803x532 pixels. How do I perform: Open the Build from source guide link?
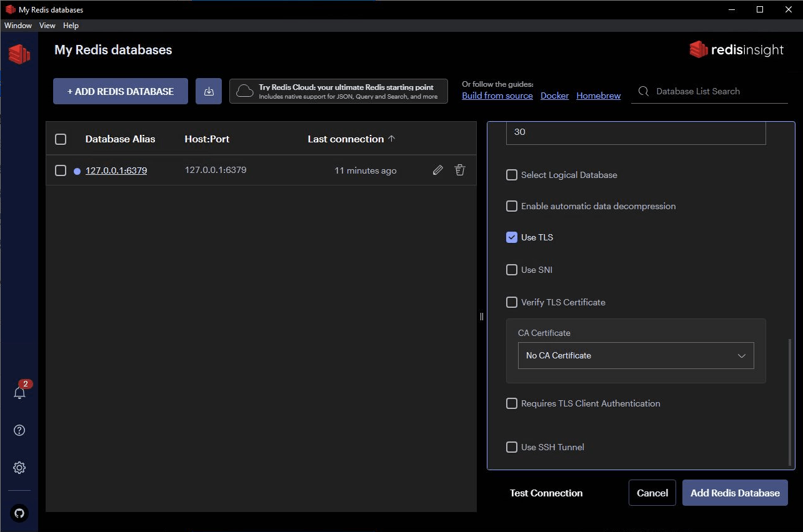pyautogui.click(x=497, y=96)
